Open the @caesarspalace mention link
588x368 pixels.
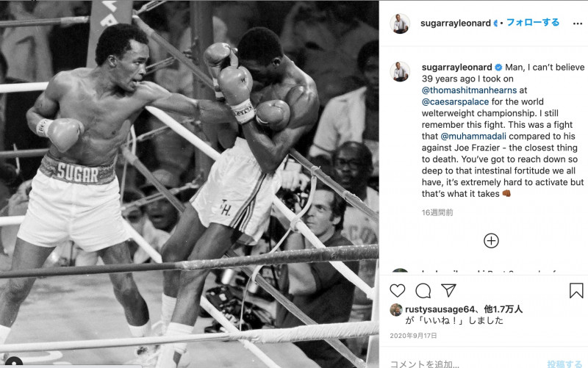pyautogui.click(x=455, y=102)
